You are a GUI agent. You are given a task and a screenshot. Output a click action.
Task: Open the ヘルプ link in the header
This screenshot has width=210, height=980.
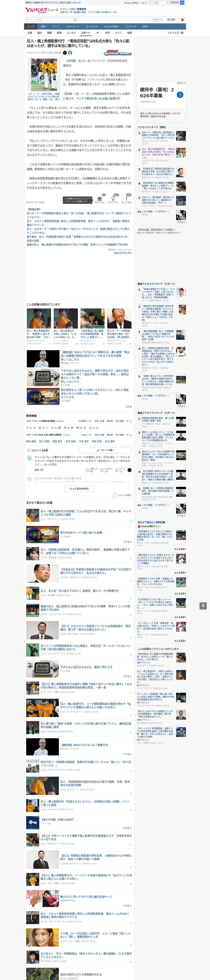click(x=143, y=3)
